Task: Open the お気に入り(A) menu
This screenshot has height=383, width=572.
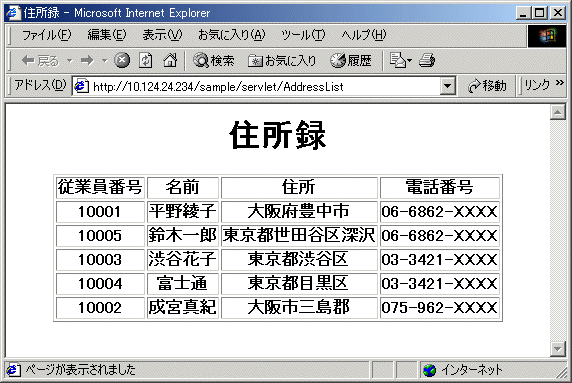Action: tap(232, 35)
